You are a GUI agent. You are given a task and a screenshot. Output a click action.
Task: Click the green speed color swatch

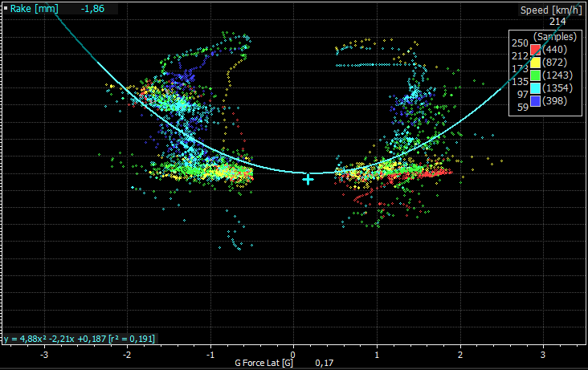pyautogui.click(x=536, y=75)
